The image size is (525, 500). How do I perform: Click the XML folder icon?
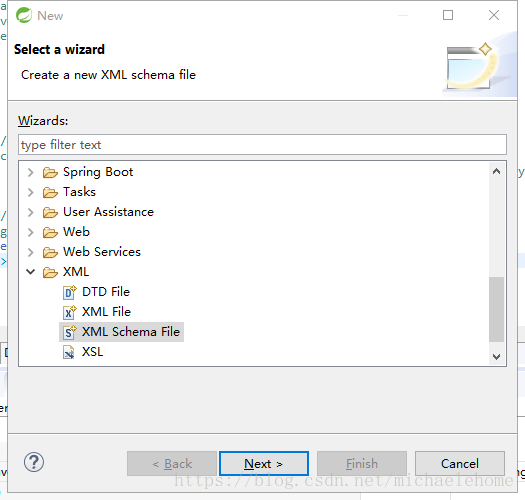click(50, 272)
